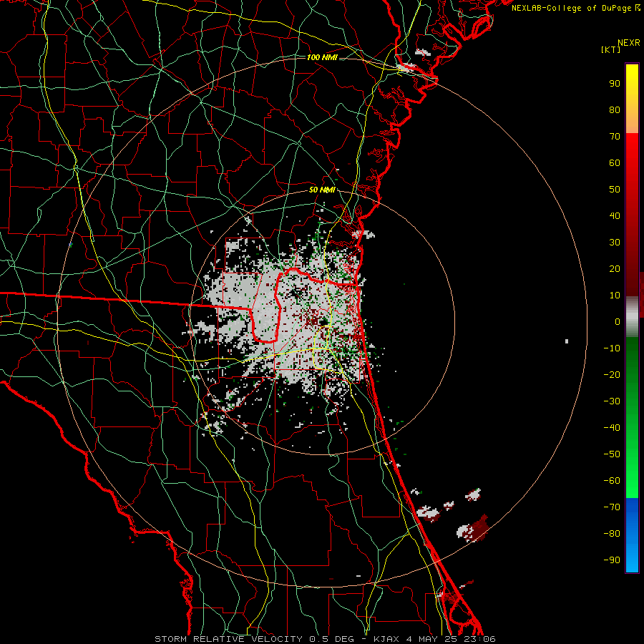Click the -90 value on velocity scale
The width and height of the screenshot is (644, 644).
pyautogui.click(x=612, y=560)
